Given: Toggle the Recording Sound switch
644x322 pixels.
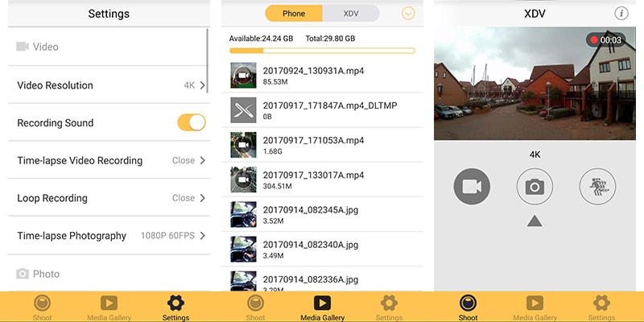Looking at the screenshot, I should 192,122.
